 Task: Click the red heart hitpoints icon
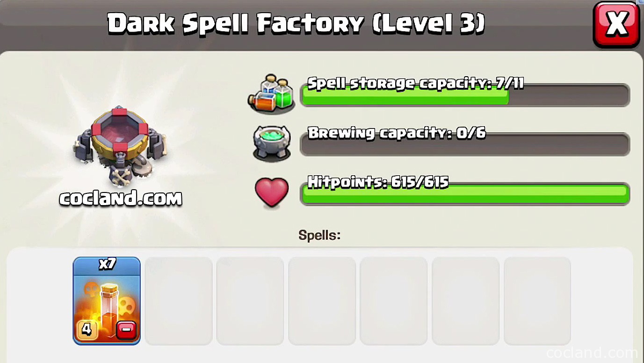272,192
